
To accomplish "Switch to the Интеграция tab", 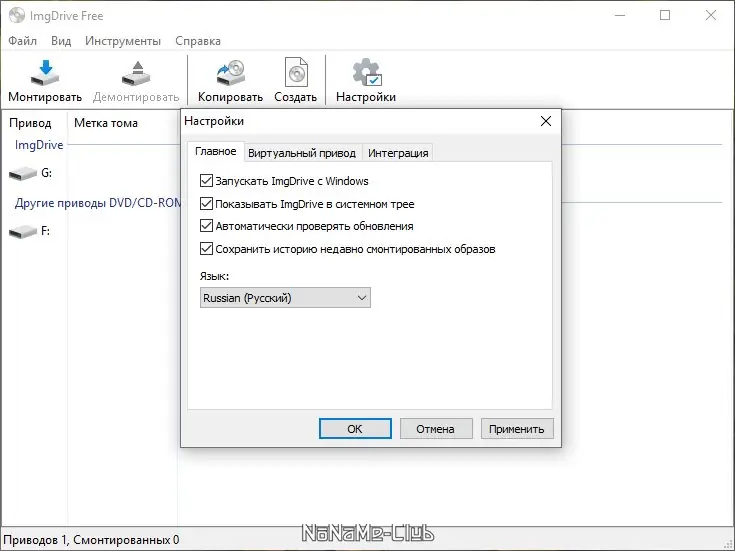I will (398, 153).
